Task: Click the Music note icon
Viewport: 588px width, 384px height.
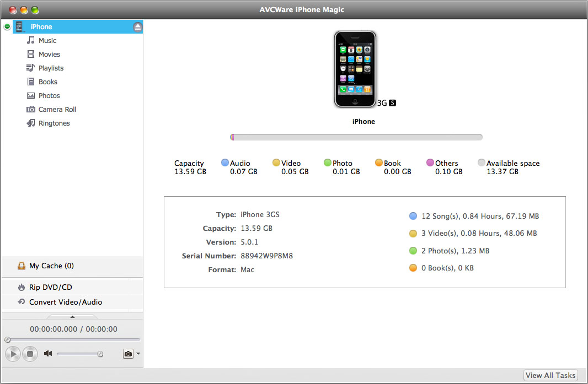Action: tap(31, 40)
